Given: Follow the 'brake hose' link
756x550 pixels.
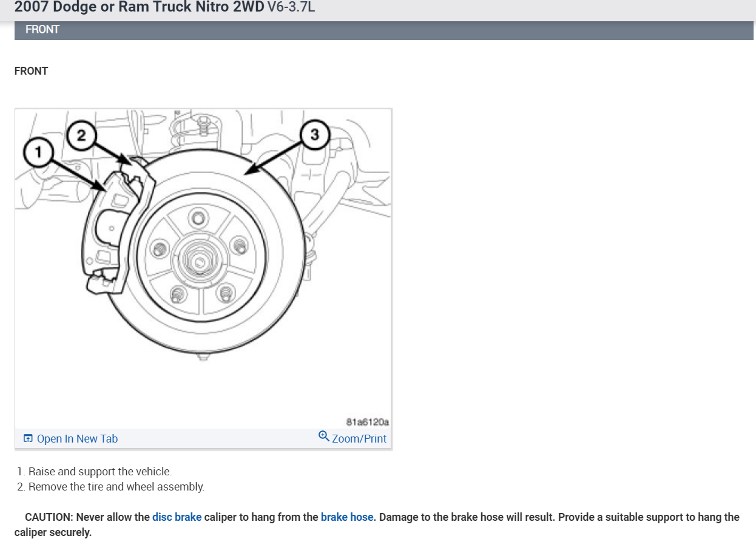Looking at the screenshot, I should [347, 517].
